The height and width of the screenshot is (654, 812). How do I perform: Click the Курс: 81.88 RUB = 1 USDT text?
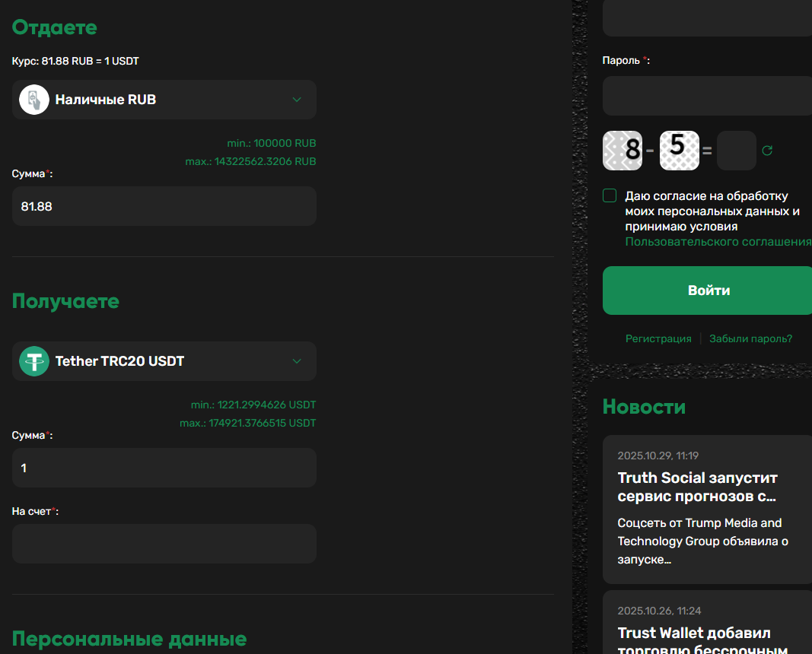[x=75, y=61]
